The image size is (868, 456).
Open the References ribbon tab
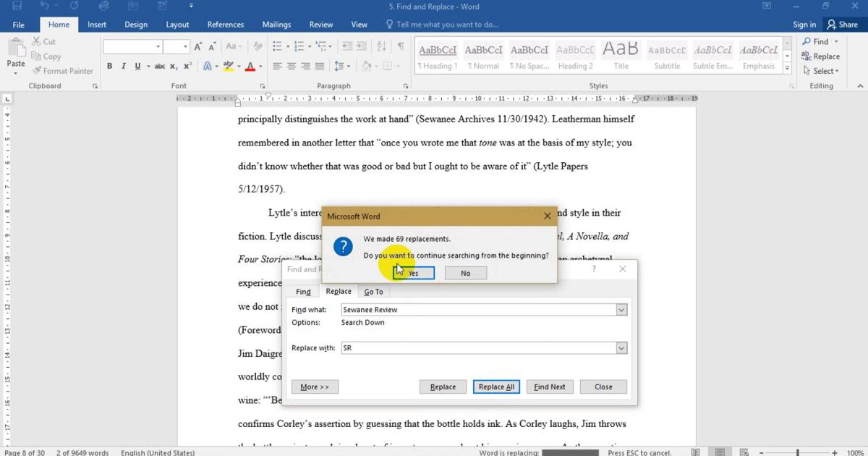[225, 24]
